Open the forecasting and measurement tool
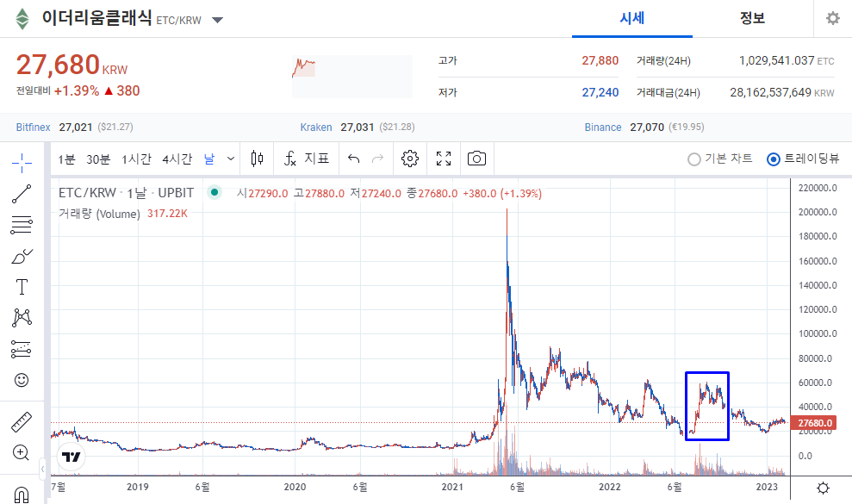 click(22, 349)
